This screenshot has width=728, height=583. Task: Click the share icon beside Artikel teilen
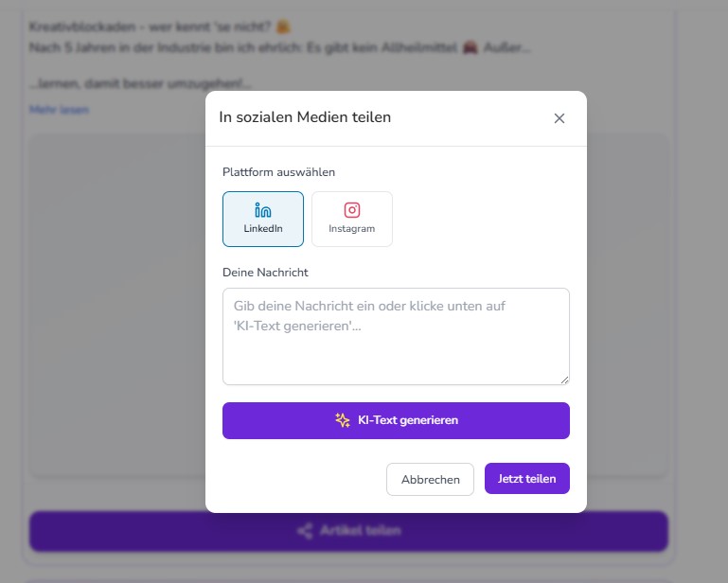(x=305, y=531)
